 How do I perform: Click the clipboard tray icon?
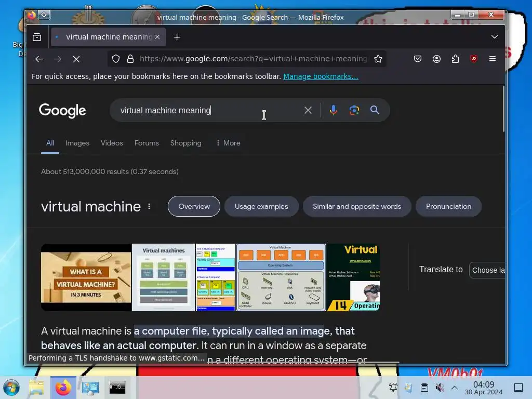(x=424, y=388)
